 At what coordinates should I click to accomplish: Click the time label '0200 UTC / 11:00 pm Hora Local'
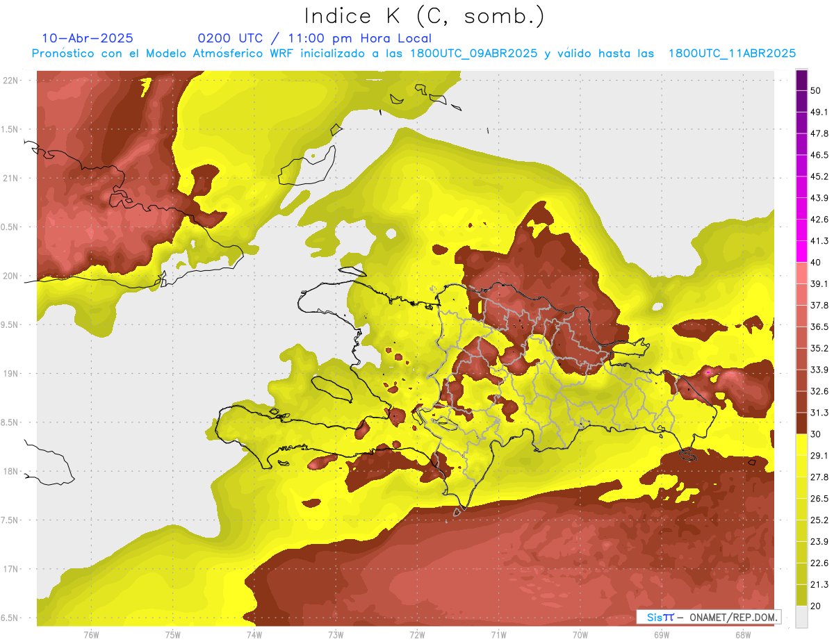[315, 38]
